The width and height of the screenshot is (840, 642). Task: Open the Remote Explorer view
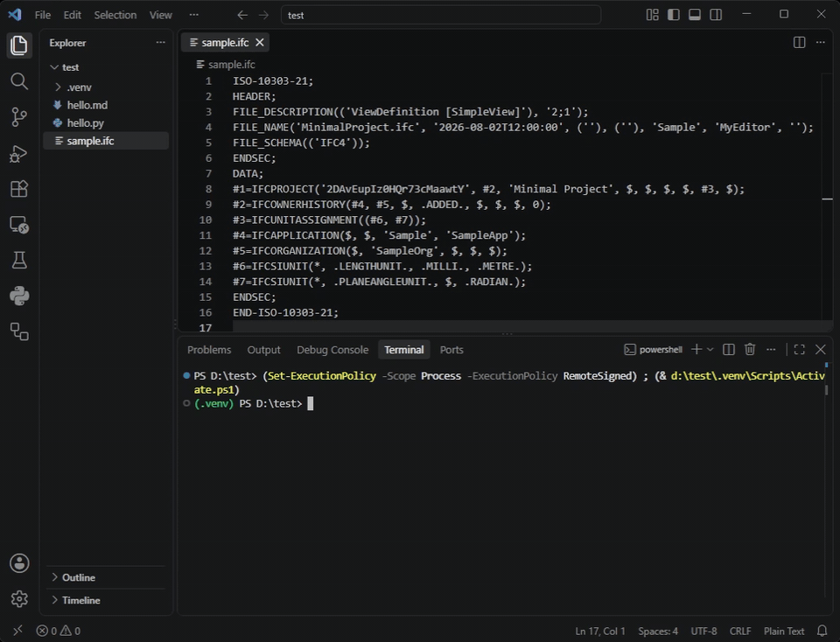click(x=19, y=225)
